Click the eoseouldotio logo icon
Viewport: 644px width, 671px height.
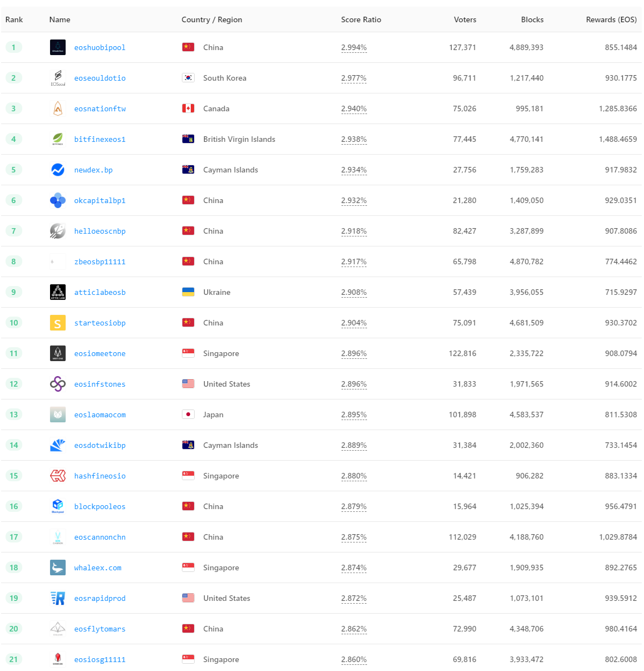(58, 78)
